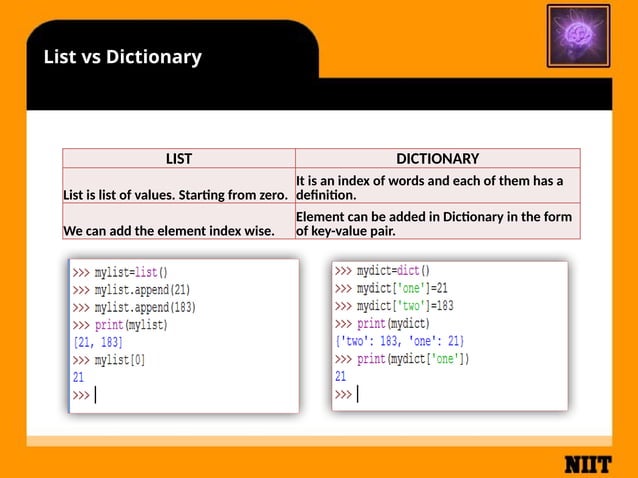Image resolution: width=638 pixels, height=478 pixels.
Task: Click code line 'mylist.append(21)'
Action: 131,290
